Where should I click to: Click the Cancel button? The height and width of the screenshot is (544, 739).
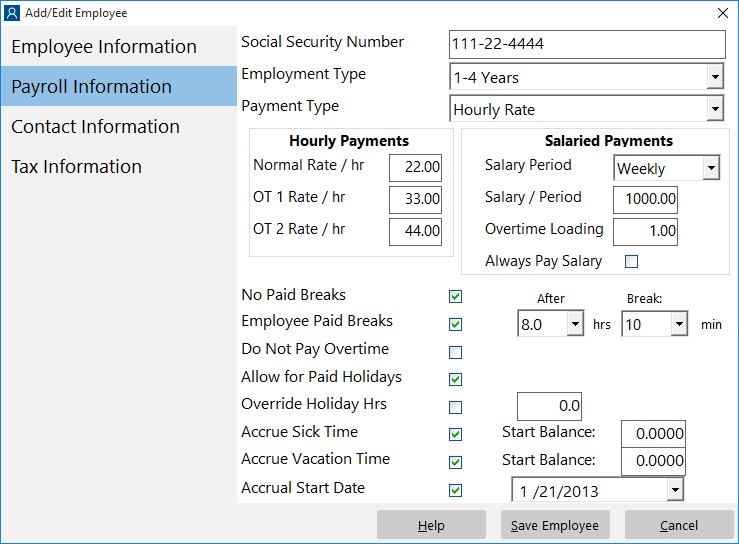tap(679, 525)
